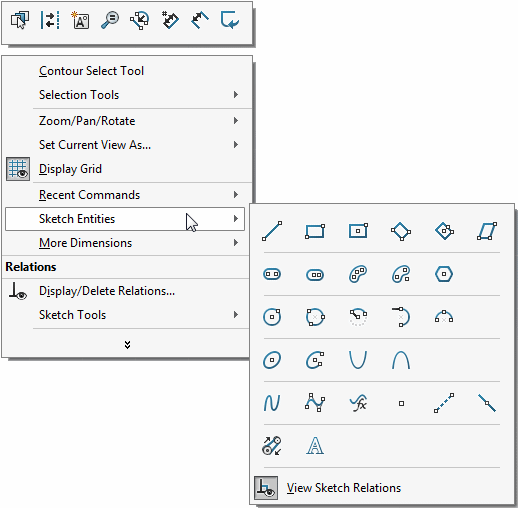
Task: Choose the Spline tool icon
Action: point(272,403)
